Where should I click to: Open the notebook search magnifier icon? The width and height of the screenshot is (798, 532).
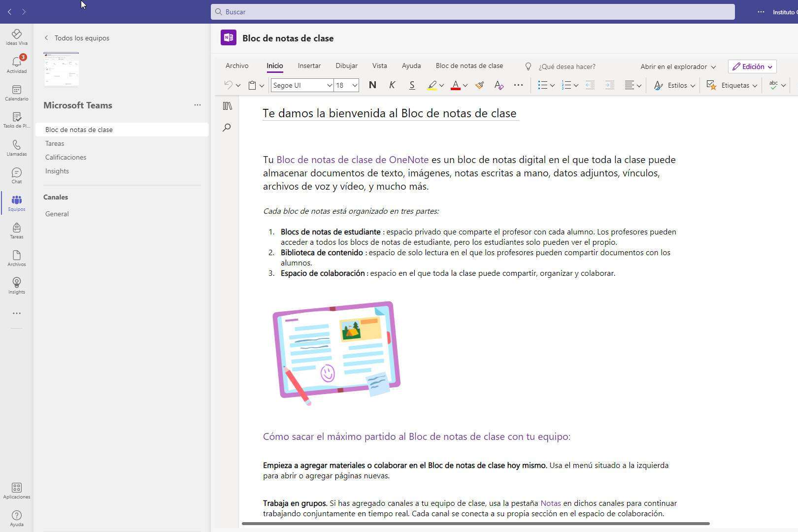[227, 128]
